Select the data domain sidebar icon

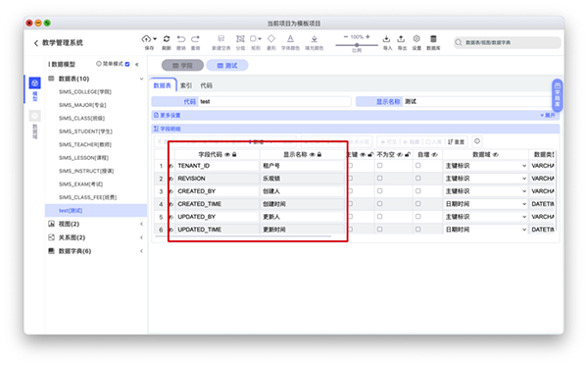(35, 116)
